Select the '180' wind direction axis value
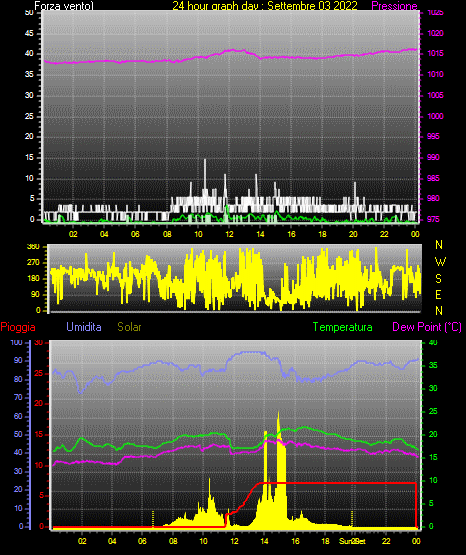466x555 pixels. click(x=33, y=279)
